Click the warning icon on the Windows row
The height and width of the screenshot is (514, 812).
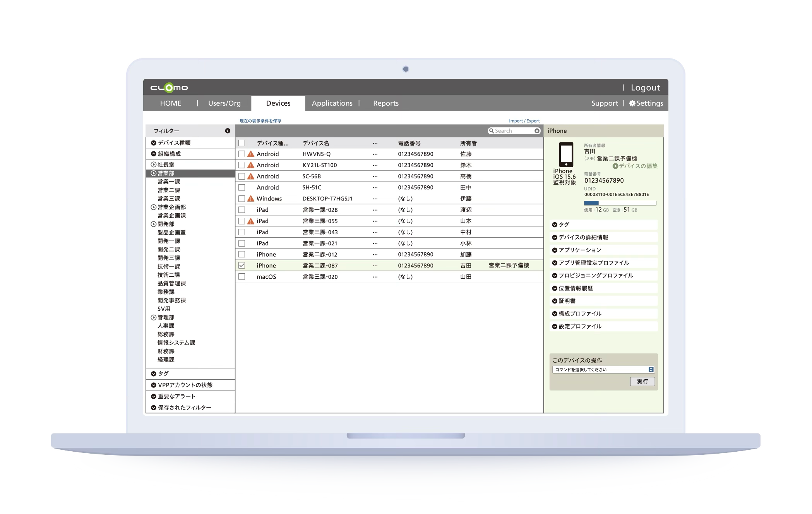click(x=251, y=199)
